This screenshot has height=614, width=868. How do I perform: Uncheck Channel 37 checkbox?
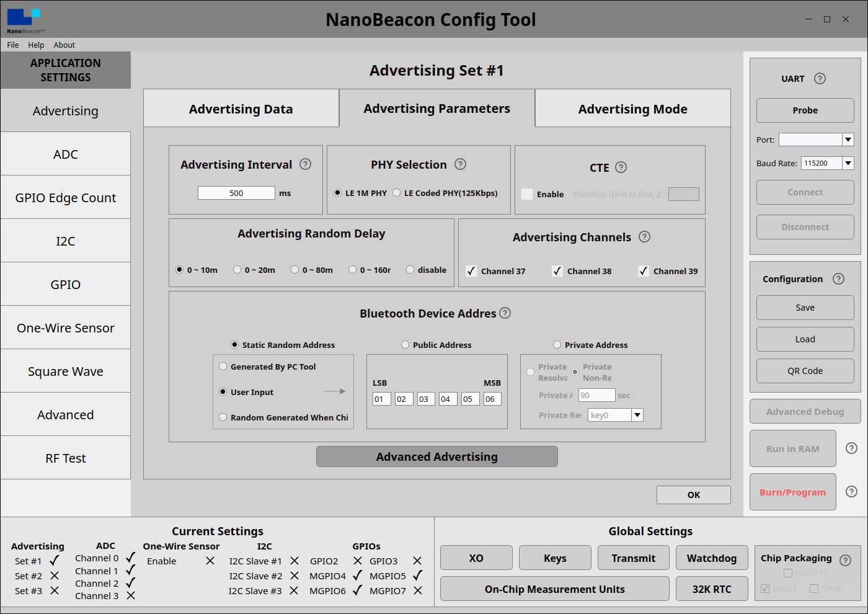coord(471,271)
